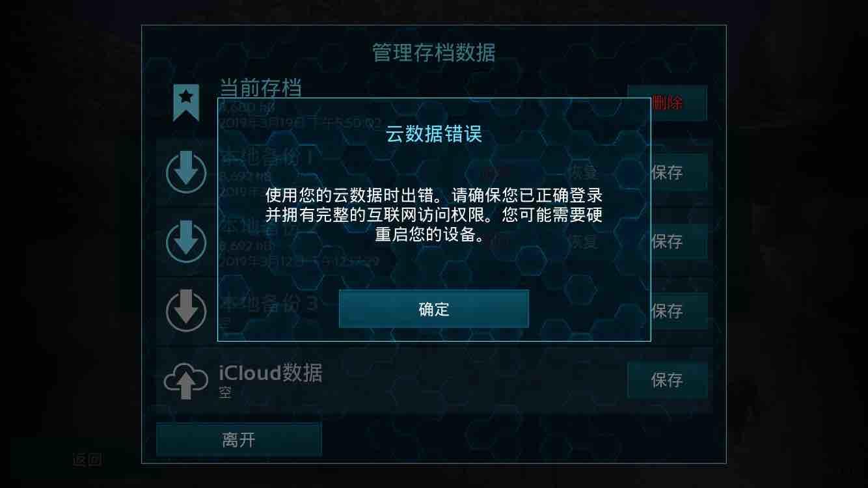Tap the 云数据错误 dialog title

click(434, 135)
